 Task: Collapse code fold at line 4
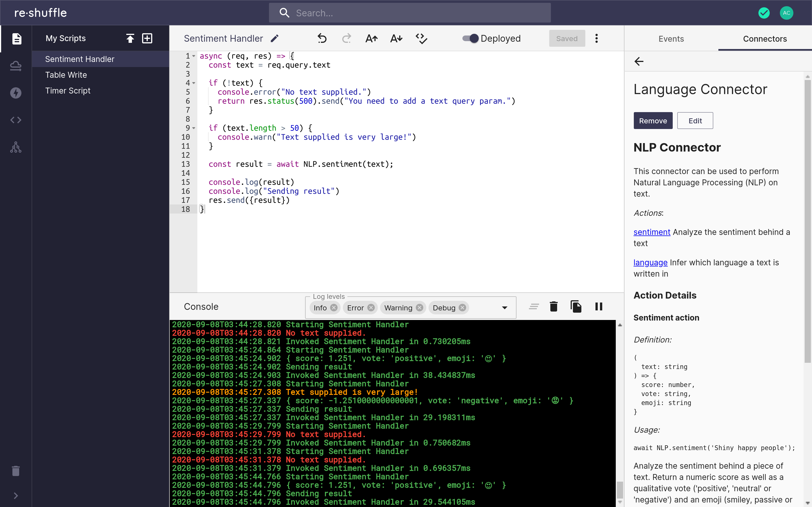click(x=194, y=83)
